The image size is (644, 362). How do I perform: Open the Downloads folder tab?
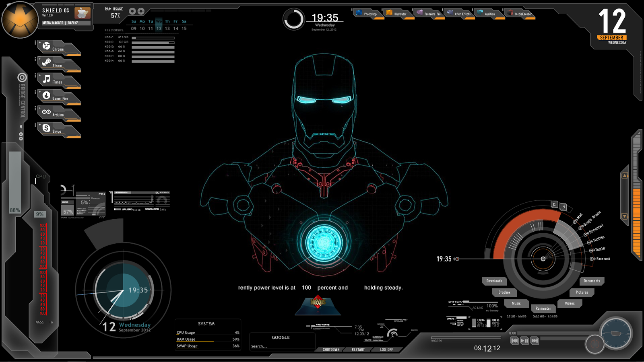(494, 281)
